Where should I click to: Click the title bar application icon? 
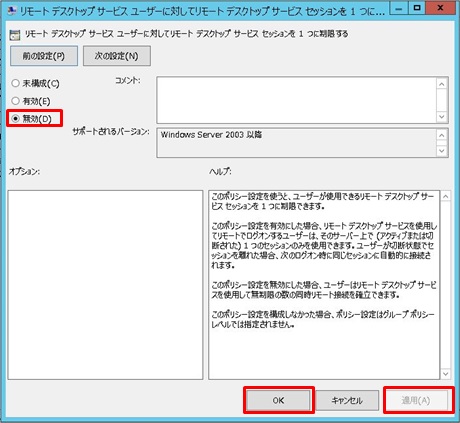(x=12, y=11)
